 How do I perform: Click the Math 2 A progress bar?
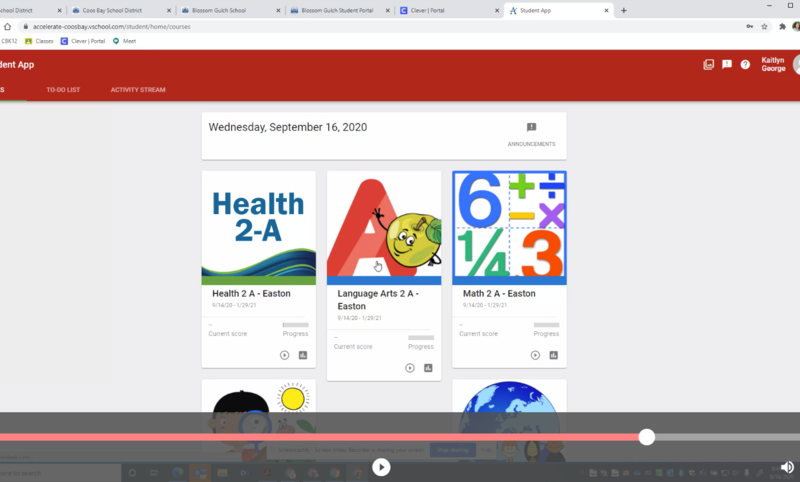[x=546, y=325]
